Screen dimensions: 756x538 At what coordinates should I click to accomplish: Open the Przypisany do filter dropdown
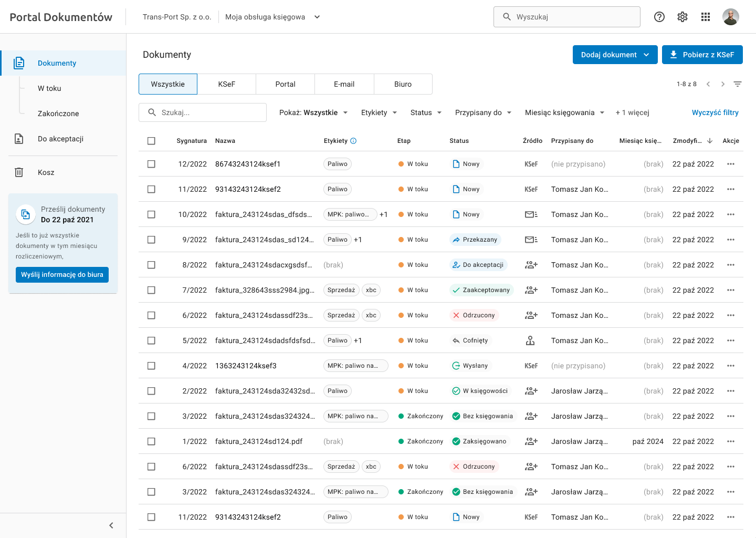coord(483,112)
